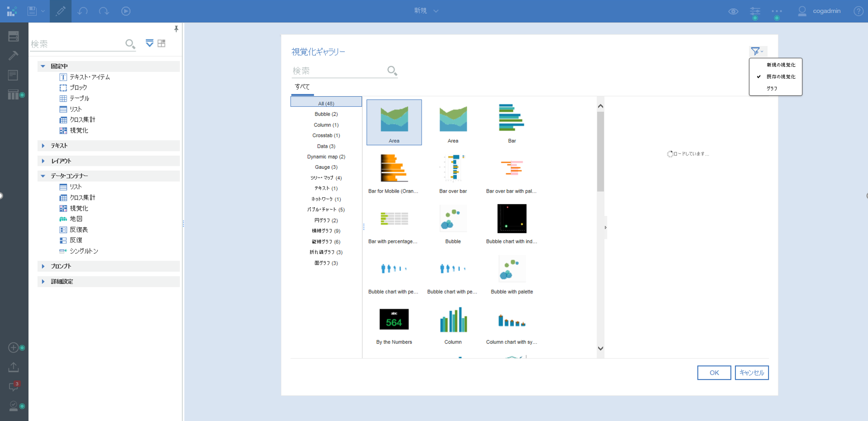Select Bubble (2) category

[x=326, y=114]
